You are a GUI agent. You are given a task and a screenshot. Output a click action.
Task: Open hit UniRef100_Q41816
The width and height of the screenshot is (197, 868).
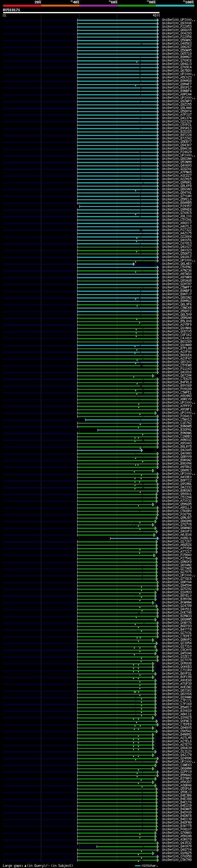click(177, 372)
